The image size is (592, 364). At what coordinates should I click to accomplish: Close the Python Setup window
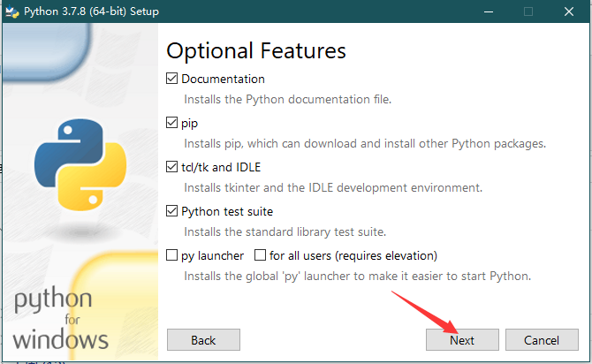point(569,11)
